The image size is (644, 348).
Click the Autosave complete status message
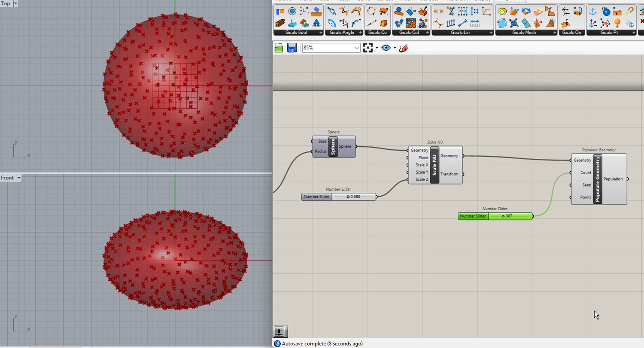click(x=322, y=344)
